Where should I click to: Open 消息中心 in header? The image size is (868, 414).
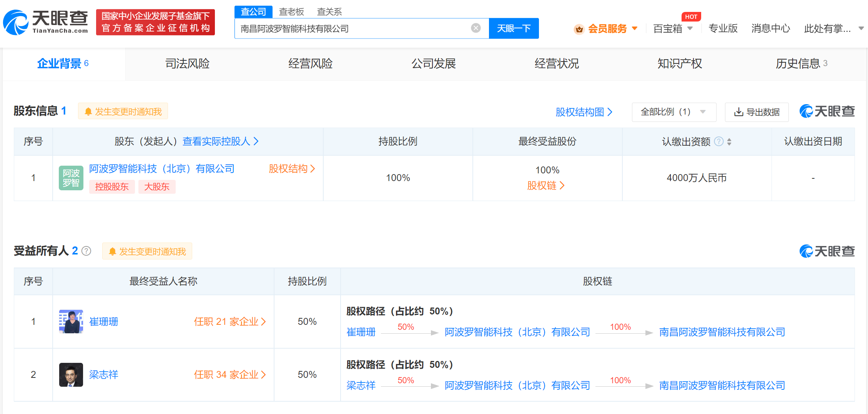[771, 28]
